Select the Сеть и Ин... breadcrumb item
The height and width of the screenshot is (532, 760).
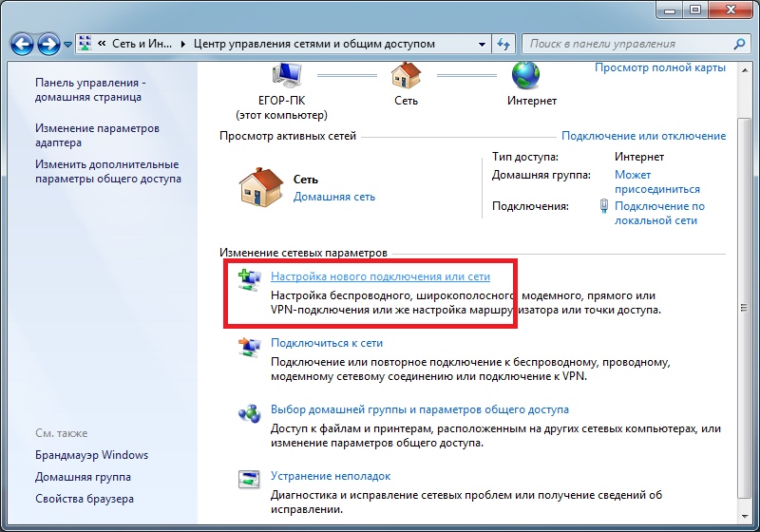pos(139,44)
